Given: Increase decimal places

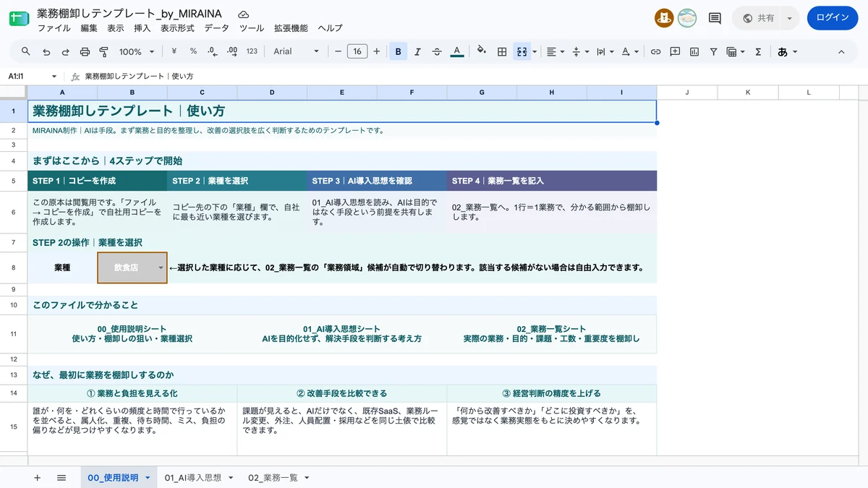Looking at the screenshot, I should coord(231,51).
